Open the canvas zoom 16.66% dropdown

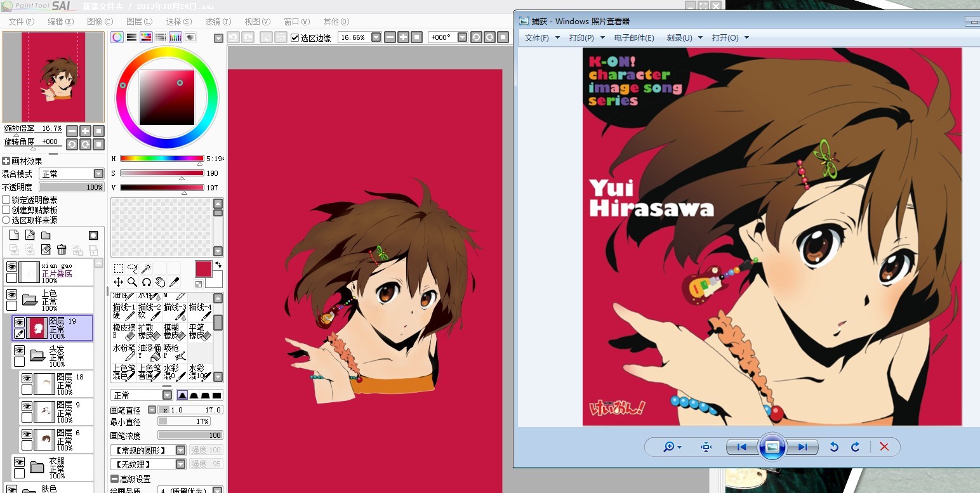[x=376, y=37]
